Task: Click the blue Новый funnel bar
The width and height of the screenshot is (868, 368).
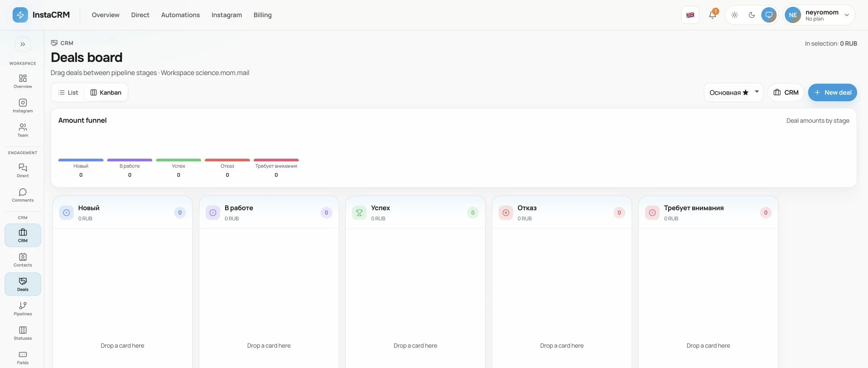Action: pos(81,160)
